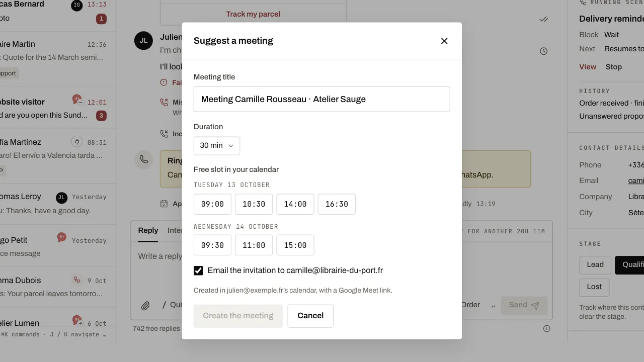Screen dimensions: 644x362
Task: Click the info icon beside free replies
Action: [547, 329]
